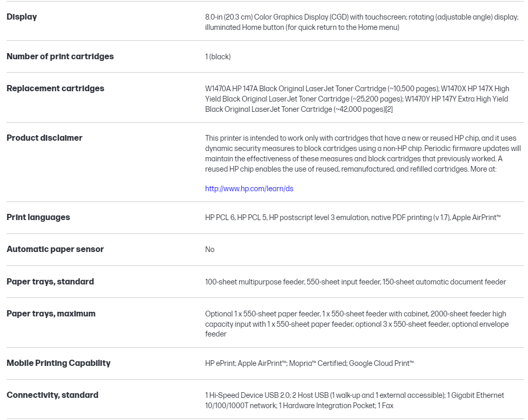This screenshot has height=420, width=528.
Task: Click the "No" automatic paper sensor value
Action: (x=210, y=249)
